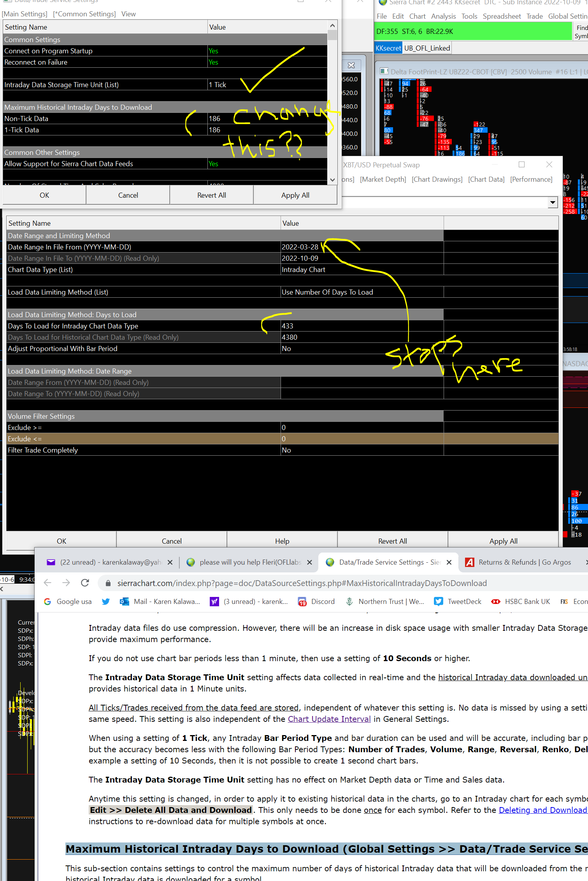
Task: Open Sierra Chart's Analysis menu
Action: [x=444, y=16]
